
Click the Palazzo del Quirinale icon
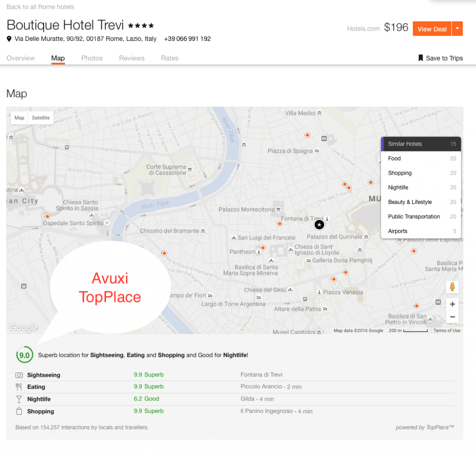coord(366,236)
